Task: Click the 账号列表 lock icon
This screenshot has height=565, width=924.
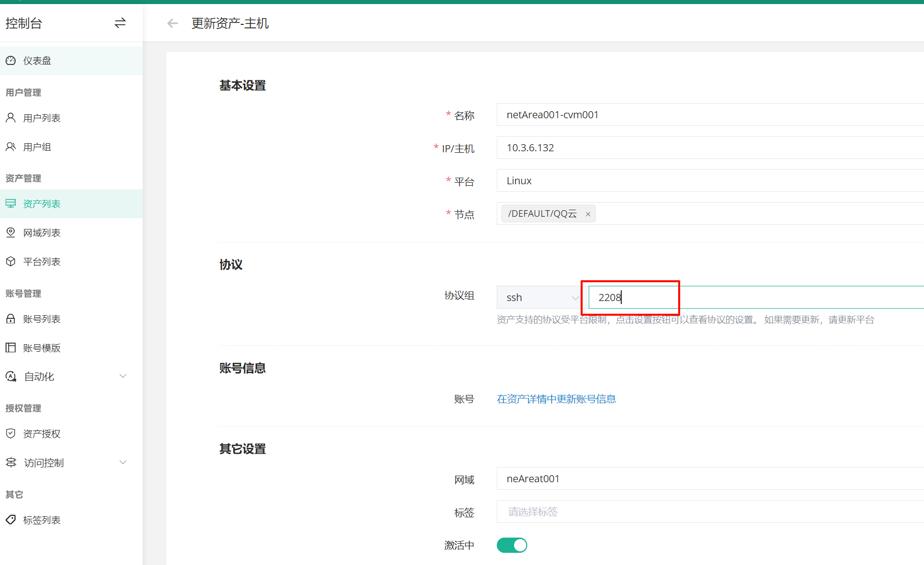Action: pos(11,319)
